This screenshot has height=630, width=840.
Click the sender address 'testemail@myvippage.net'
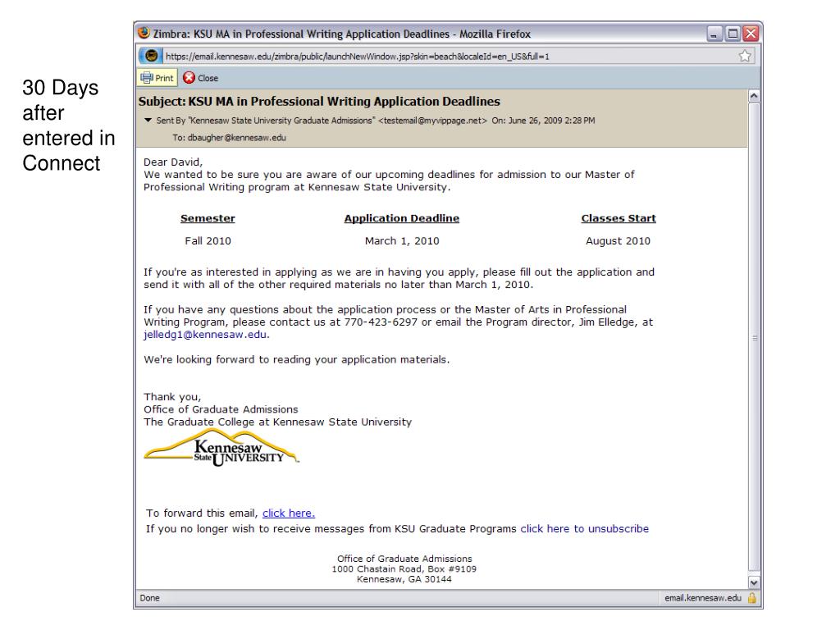coord(433,121)
